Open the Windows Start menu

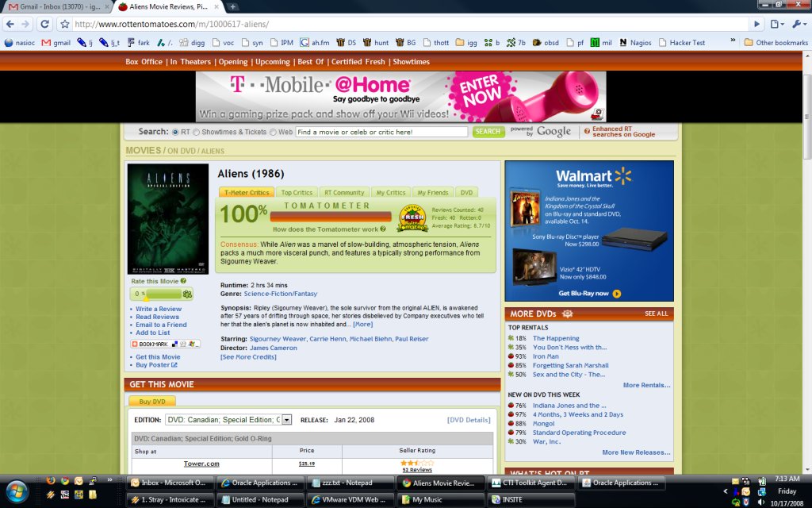tap(17, 491)
